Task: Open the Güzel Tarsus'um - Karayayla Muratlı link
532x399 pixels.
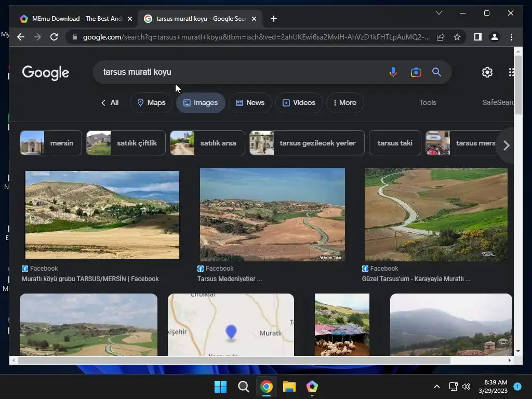Action: [x=416, y=279]
